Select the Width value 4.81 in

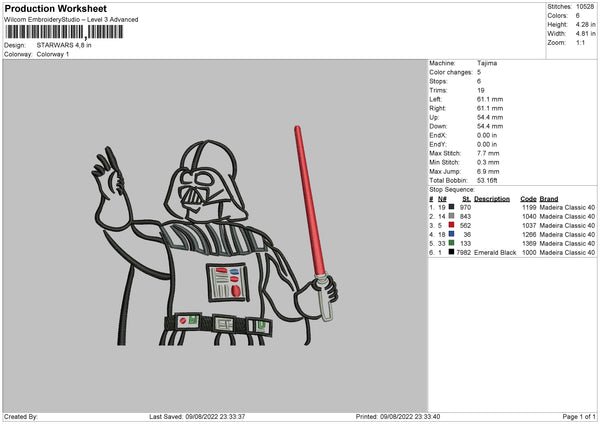tap(585, 34)
